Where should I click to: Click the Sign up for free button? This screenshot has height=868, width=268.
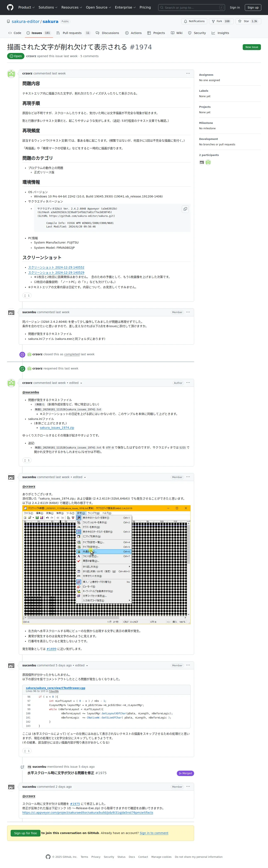pos(25,833)
